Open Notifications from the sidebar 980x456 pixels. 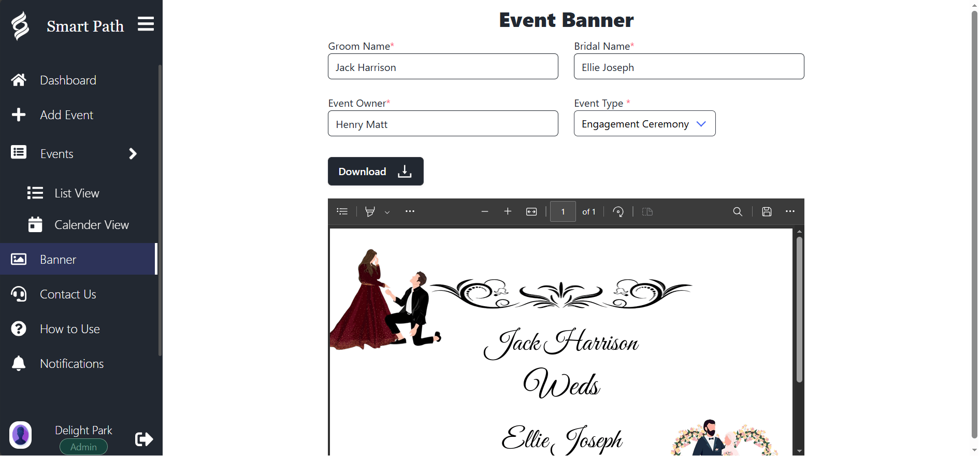click(x=71, y=364)
